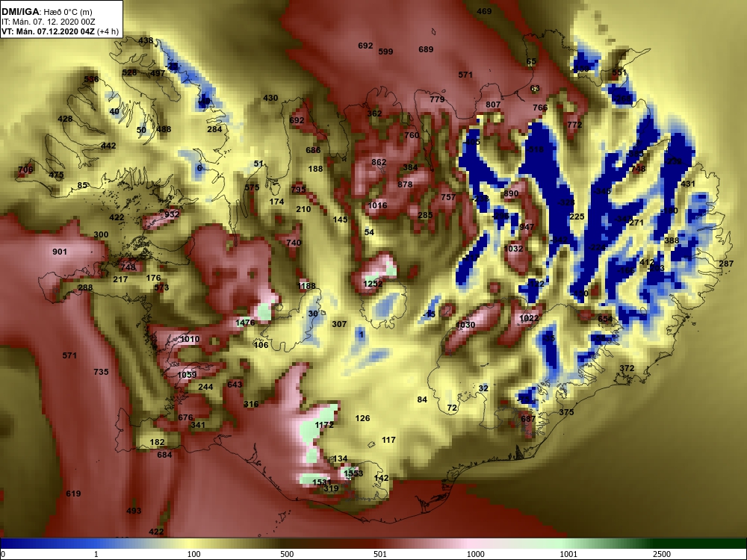Click the map value 619
The width and height of the screenshot is (747, 560).
click(x=73, y=494)
